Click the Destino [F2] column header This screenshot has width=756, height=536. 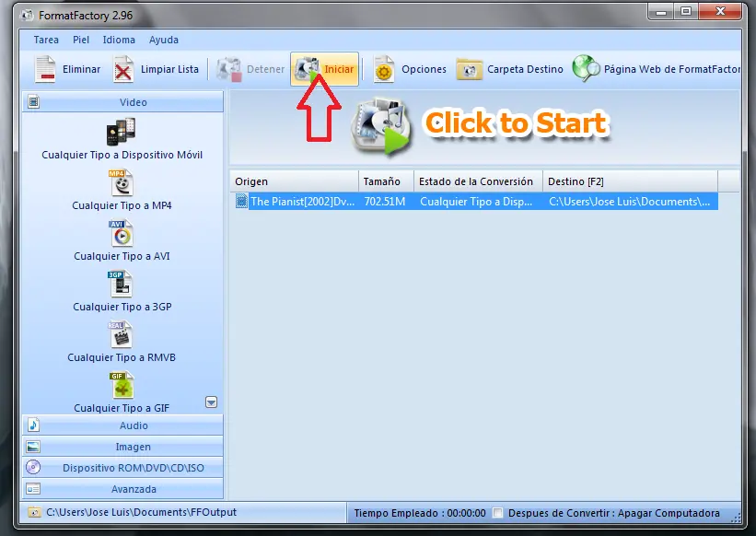(x=630, y=181)
